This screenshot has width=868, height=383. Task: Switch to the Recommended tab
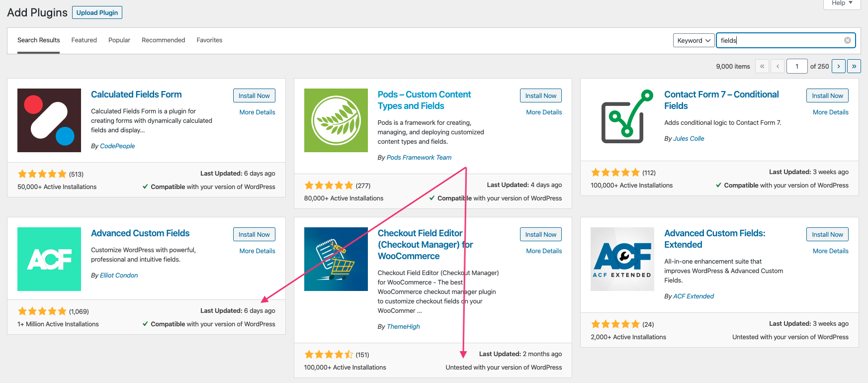click(x=163, y=40)
